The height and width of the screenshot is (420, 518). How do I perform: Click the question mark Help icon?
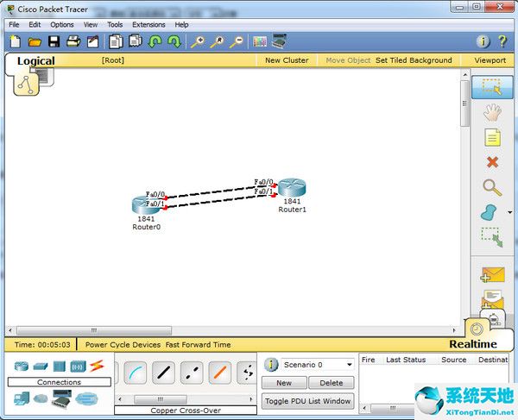pos(502,41)
